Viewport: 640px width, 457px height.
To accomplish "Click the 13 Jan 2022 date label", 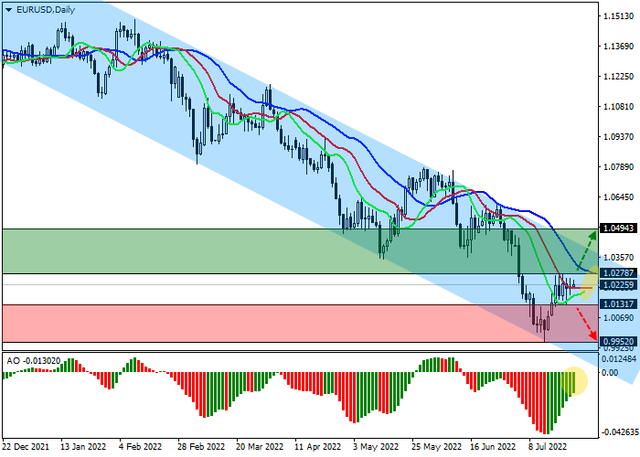I will (83, 447).
